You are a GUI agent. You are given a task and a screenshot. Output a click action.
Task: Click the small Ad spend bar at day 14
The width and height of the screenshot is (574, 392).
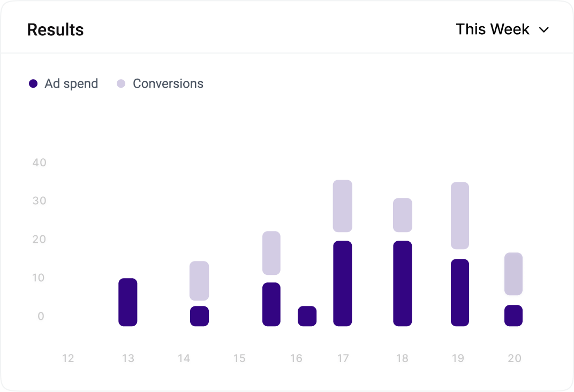[199, 316]
